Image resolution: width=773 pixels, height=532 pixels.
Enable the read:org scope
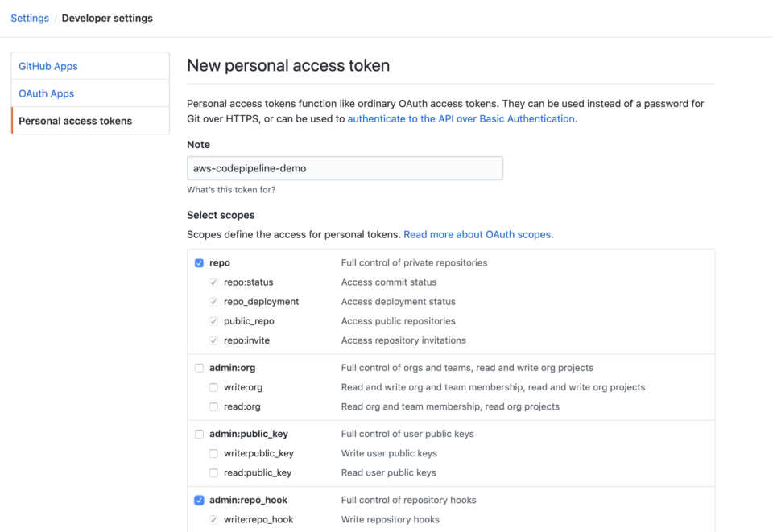[x=213, y=406]
